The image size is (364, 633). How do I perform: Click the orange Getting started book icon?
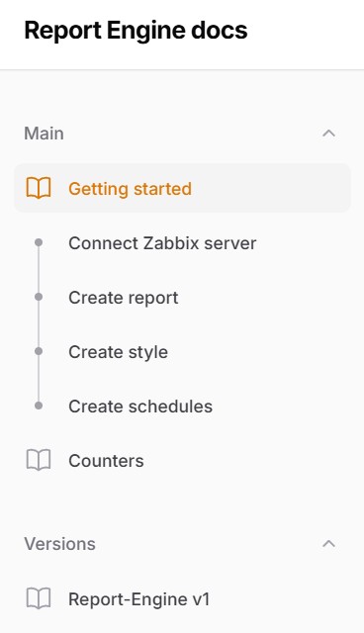click(39, 188)
